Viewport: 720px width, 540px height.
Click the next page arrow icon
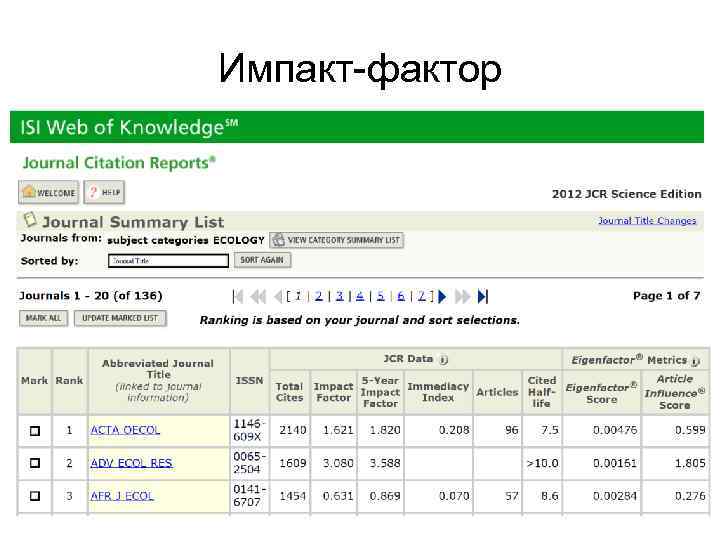[442, 297]
